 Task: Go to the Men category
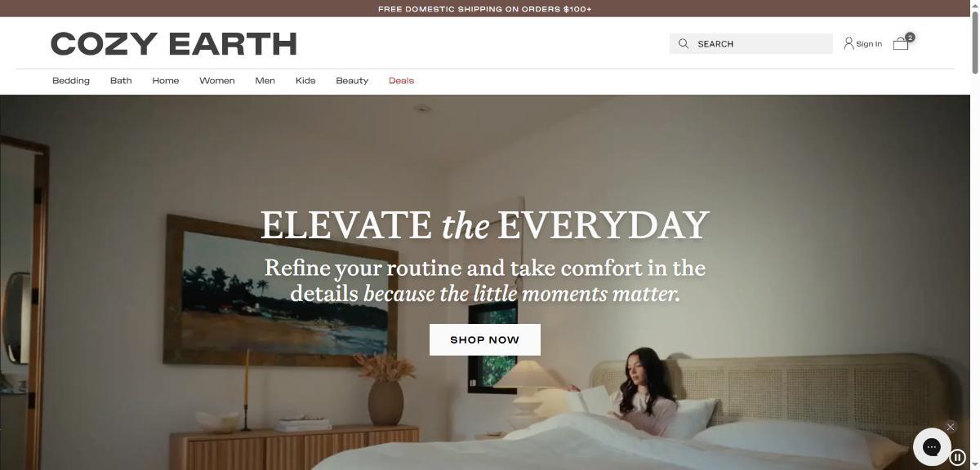(x=265, y=81)
